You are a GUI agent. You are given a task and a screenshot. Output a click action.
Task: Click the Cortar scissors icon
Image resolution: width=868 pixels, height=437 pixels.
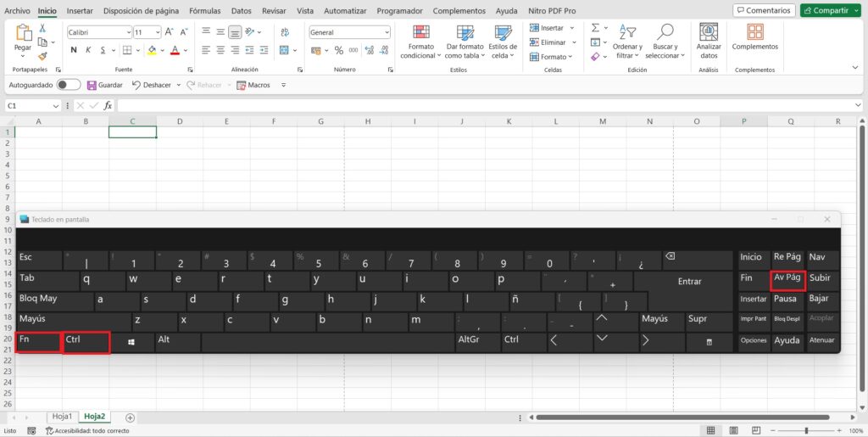[x=42, y=28]
